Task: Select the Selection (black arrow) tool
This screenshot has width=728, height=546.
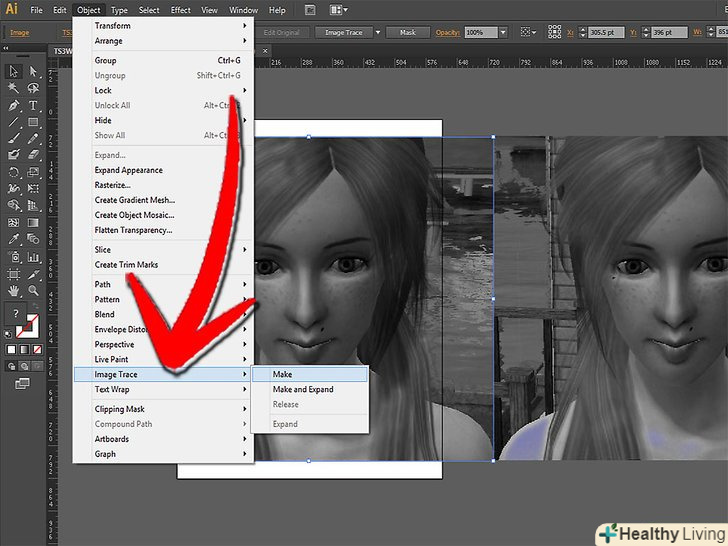Action: tap(14, 71)
